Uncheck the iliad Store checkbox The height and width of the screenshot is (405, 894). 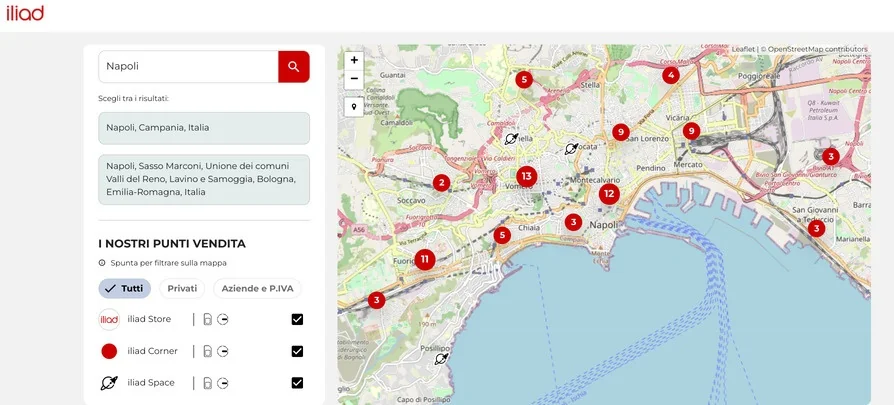[297, 319]
